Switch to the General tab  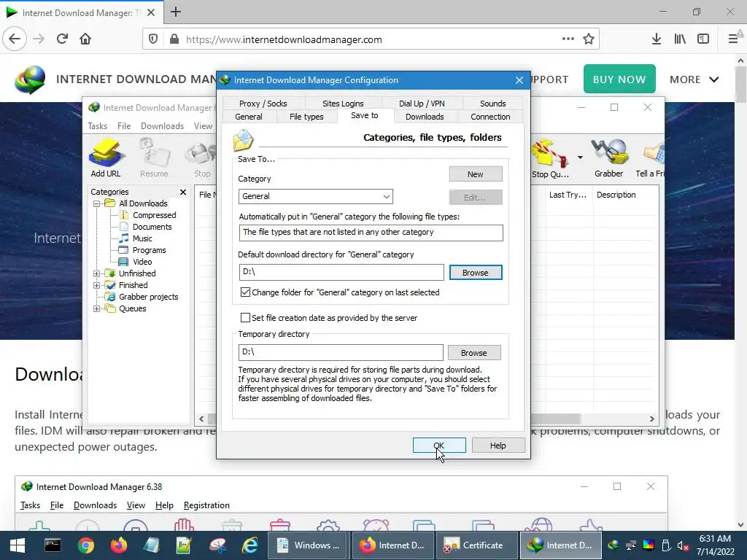249,117
